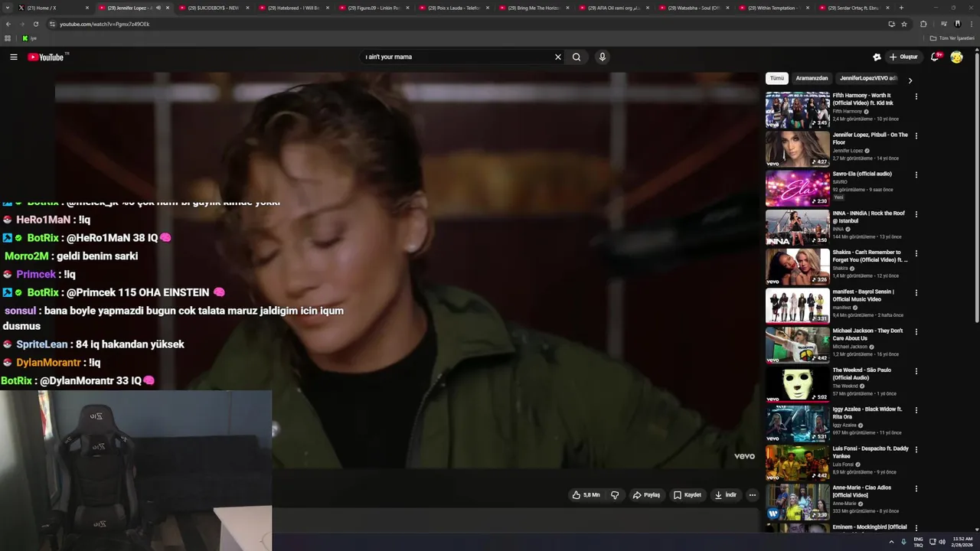Image resolution: width=980 pixels, height=551 pixels.
Task: Share video using Paylaş button
Action: point(646,495)
